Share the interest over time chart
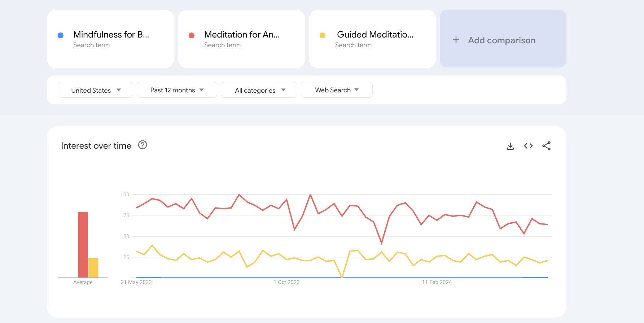The width and height of the screenshot is (644, 323). tap(546, 146)
